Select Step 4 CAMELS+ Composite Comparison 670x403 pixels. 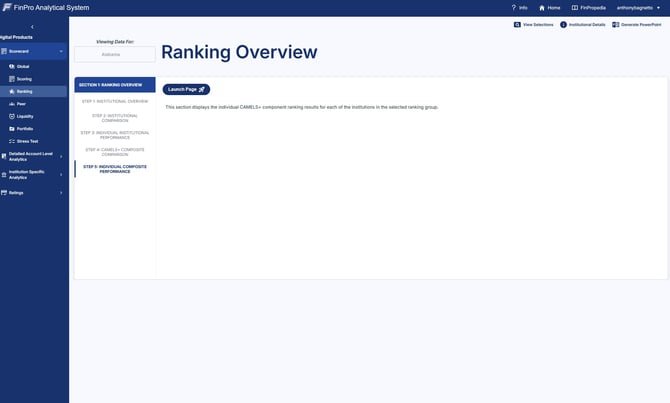(x=115, y=152)
